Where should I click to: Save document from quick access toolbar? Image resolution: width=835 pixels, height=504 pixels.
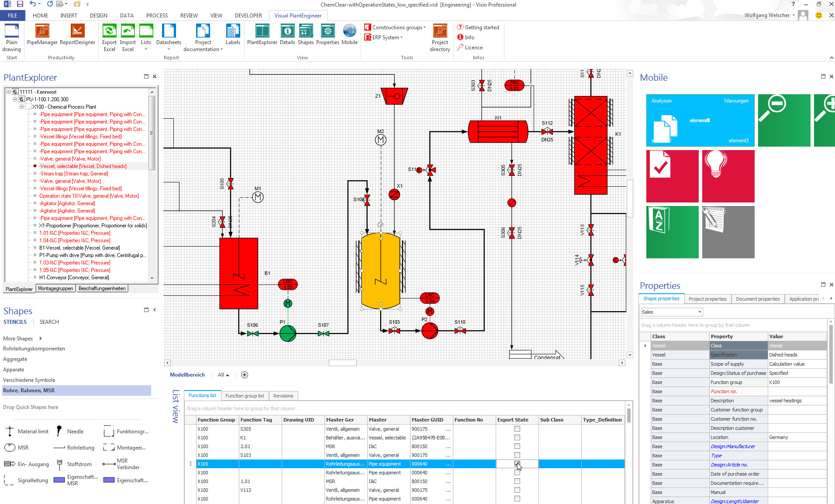coord(20,4)
